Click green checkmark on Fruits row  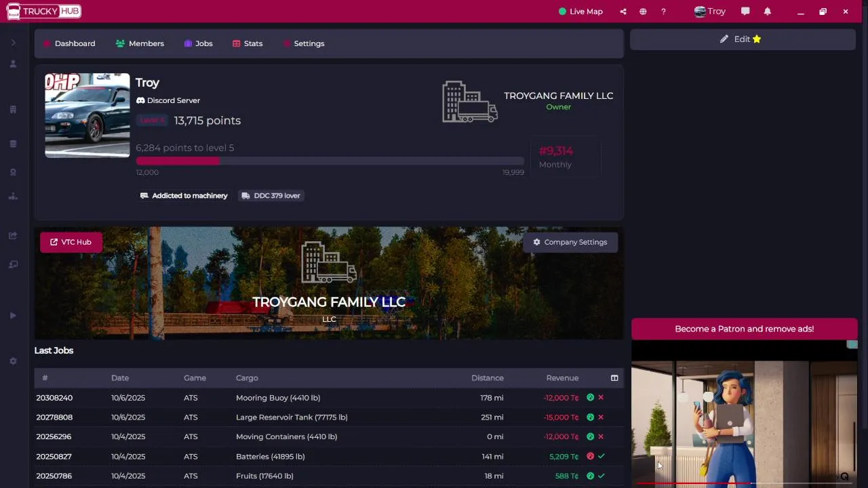coord(601,476)
